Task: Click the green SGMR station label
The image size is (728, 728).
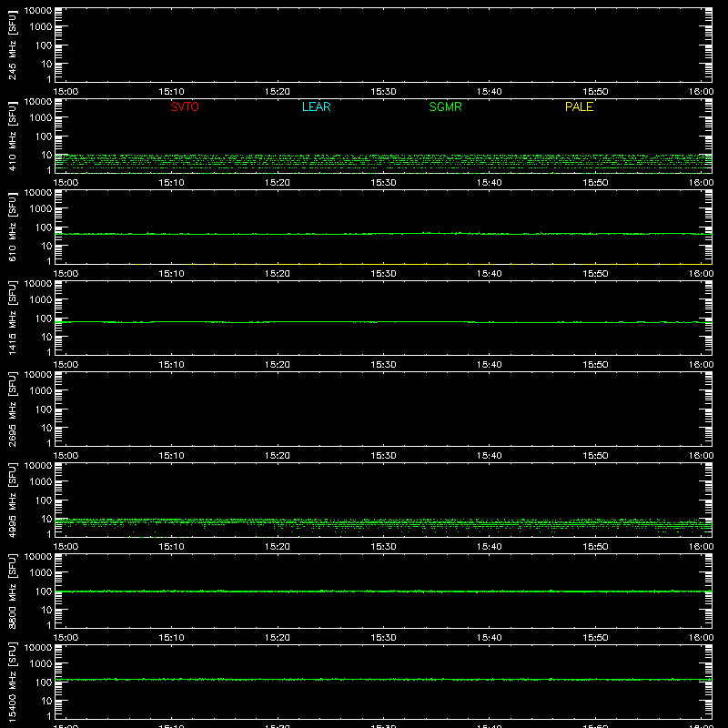Action: (445, 106)
